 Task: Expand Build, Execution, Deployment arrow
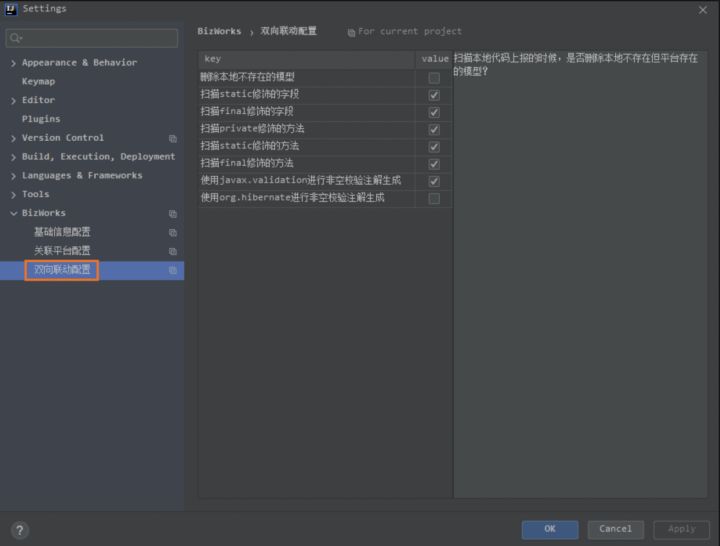13,157
